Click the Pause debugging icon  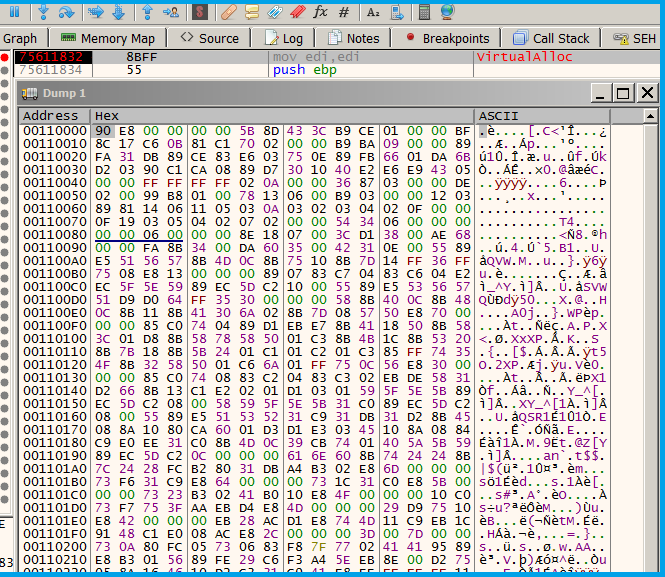(x=15, y=12)
